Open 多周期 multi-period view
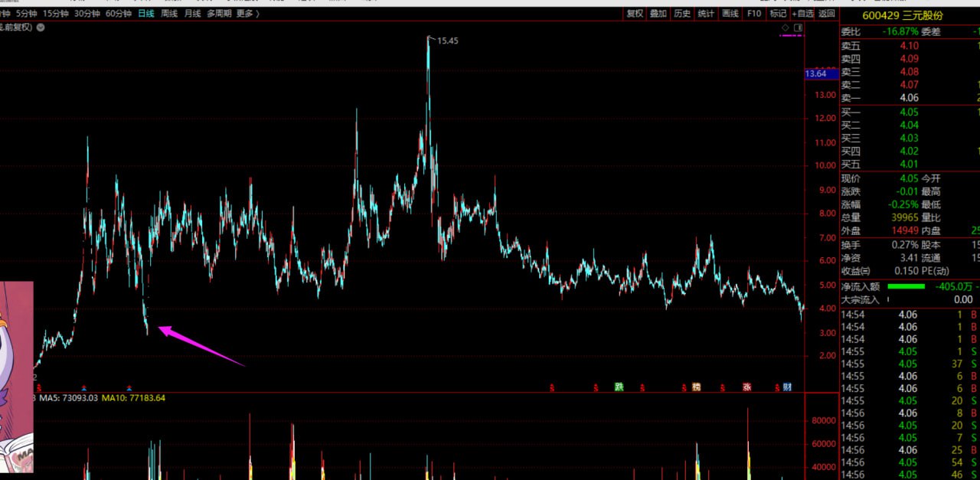This screenshot has width=980, height=480. [219, 13]
